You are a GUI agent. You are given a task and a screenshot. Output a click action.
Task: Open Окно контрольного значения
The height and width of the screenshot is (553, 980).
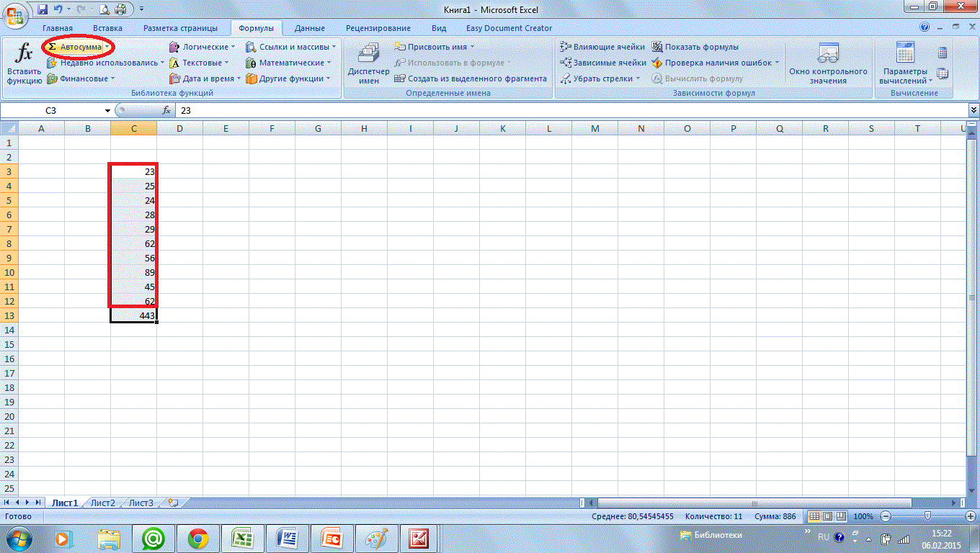828,65
